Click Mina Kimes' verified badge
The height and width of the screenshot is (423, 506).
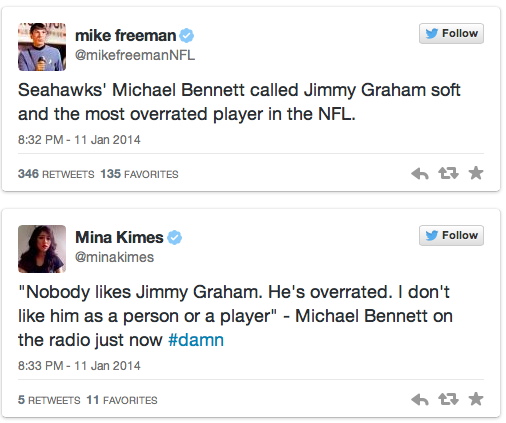[174, 238]
